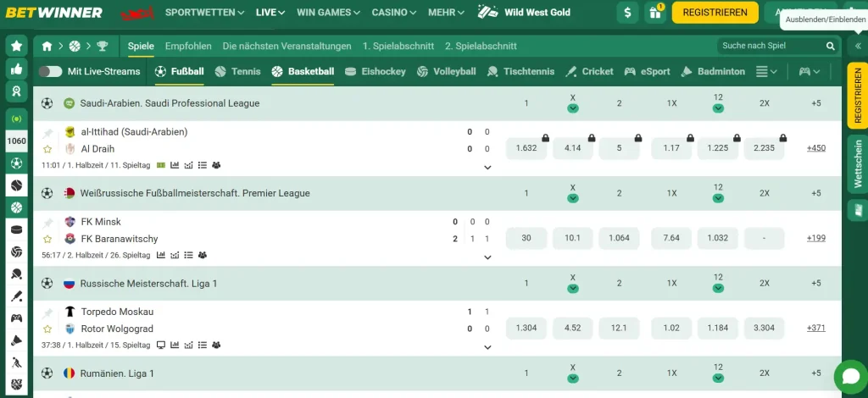Favorite the Torpedo Moskau match star
Viewport: 868px width, 398px height.
47,329
